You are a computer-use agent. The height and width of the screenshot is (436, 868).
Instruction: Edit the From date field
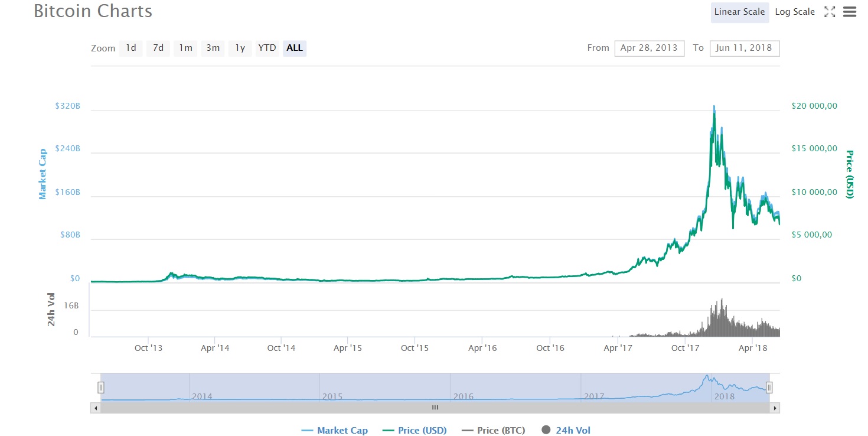pos(649,48)
